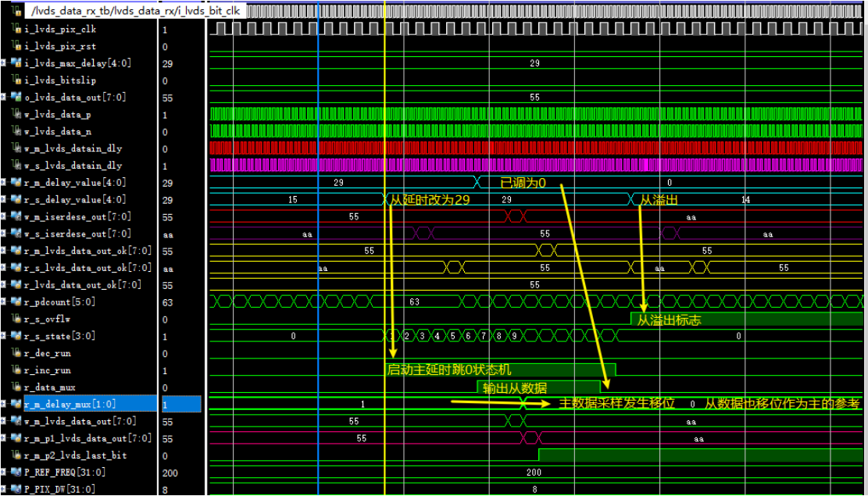Viewport: 868px width, 496px height.
Task: Select the w_m_lvds_datain_dly signal name
Action: [x=73, y=149]
